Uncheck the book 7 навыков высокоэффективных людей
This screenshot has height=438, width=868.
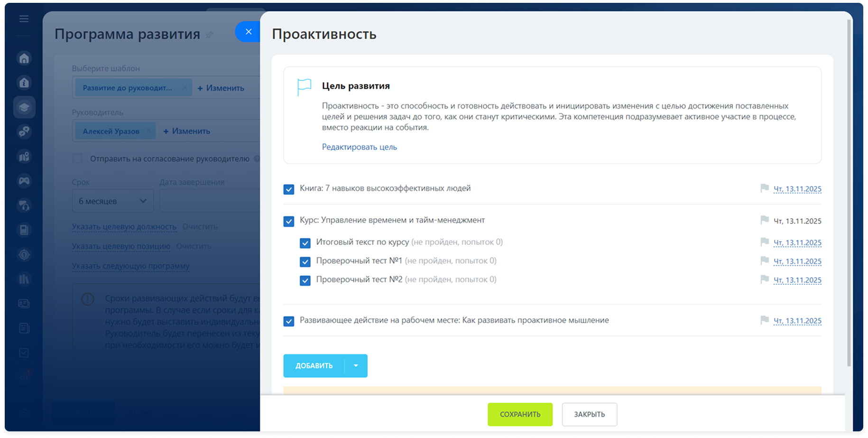click(289, 189)
